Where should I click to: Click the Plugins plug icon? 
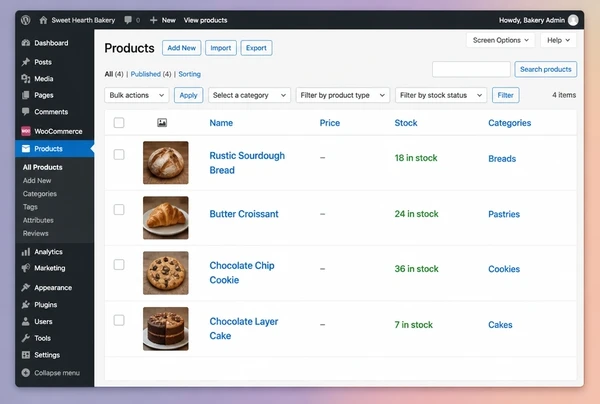pyautogui.click(x=26, y=305)
